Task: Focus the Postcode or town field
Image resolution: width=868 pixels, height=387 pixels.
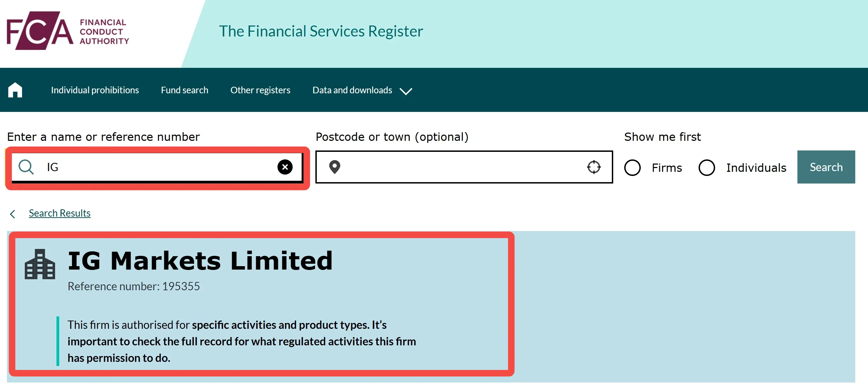Action: click(x=464, y=167)
